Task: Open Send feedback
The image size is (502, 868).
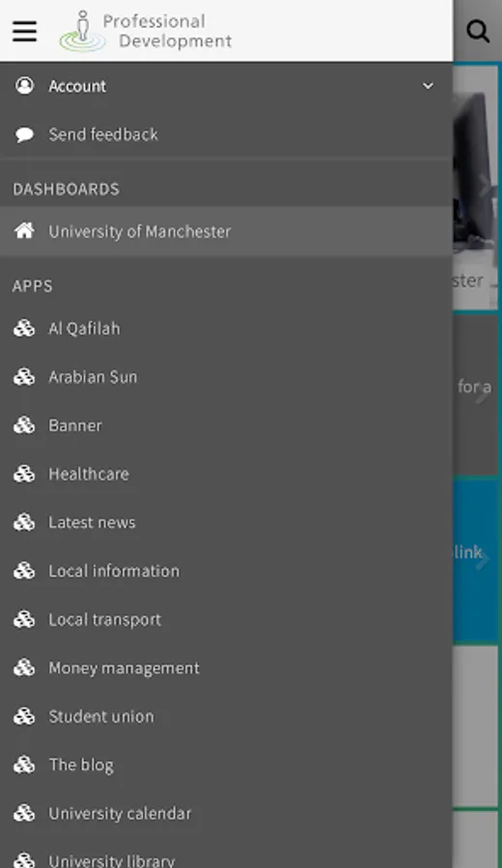Action: [x=226, y=134]
